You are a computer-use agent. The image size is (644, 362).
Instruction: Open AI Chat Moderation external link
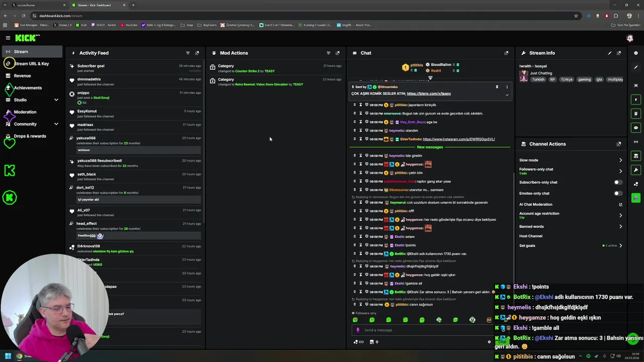pyautogui.click(x=620, y=205)
